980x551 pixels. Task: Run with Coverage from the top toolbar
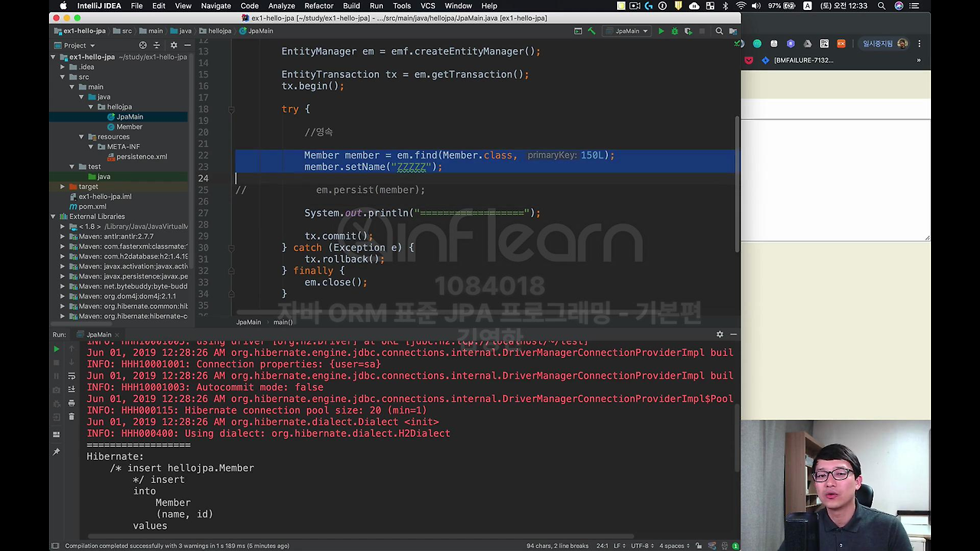coord(688,31)
